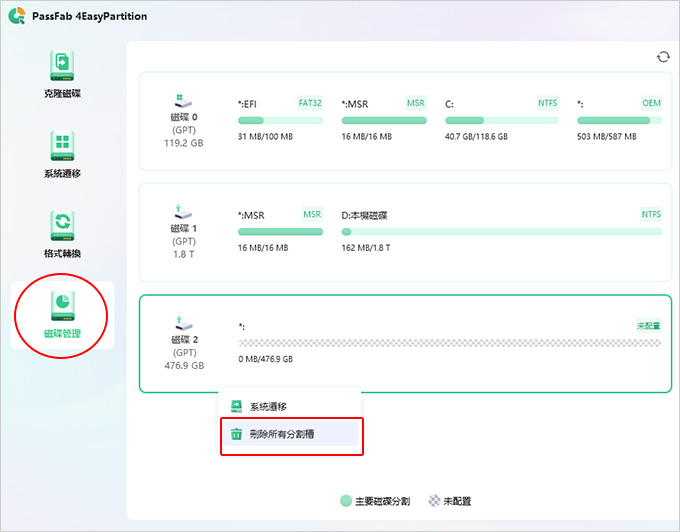The height and width of the screenshot is (532, 680).
Task: Click the OEM partition type tag
Action: (651, 103)
